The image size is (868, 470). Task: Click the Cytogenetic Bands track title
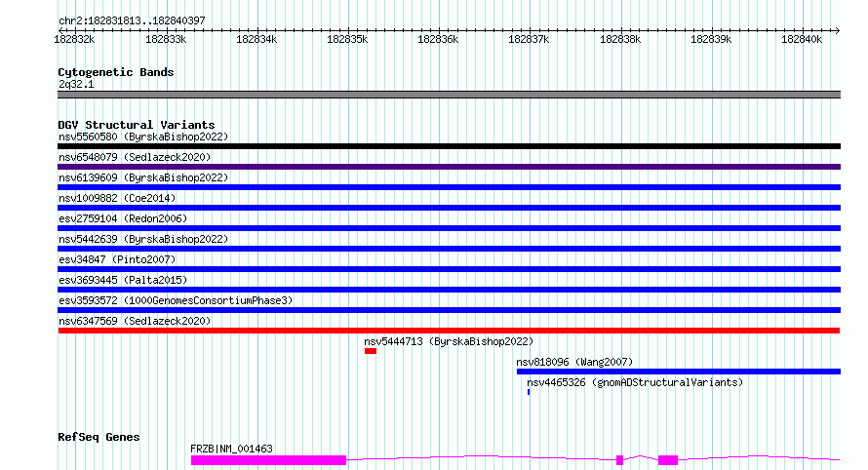[x=116, y=72]
